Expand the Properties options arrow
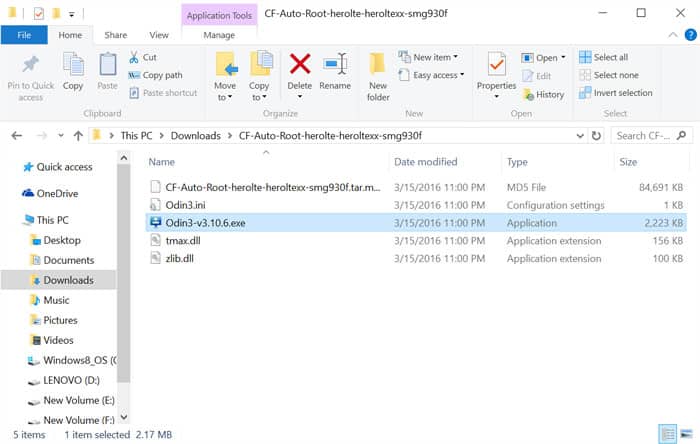 coord(496,96)
